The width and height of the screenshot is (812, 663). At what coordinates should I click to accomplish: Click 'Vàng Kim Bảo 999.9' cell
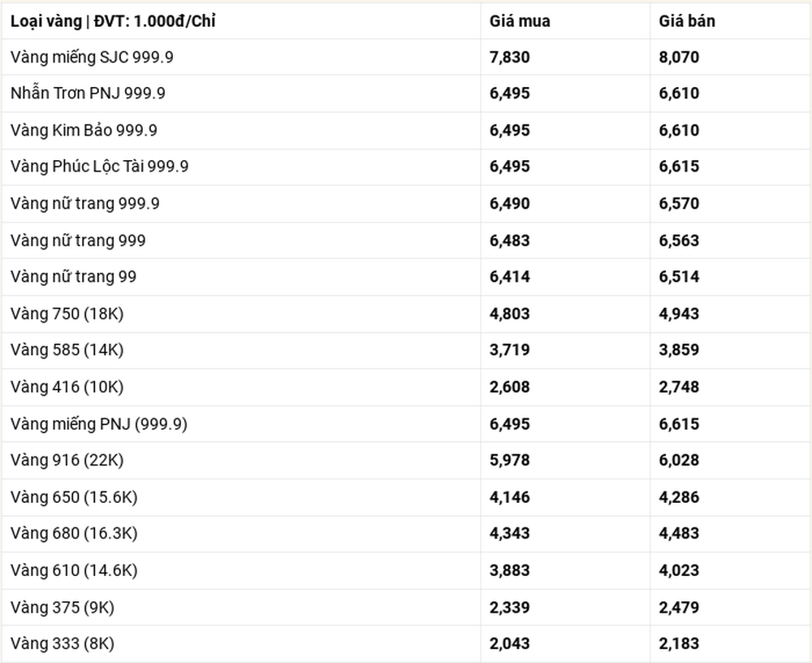pos(84,130)
